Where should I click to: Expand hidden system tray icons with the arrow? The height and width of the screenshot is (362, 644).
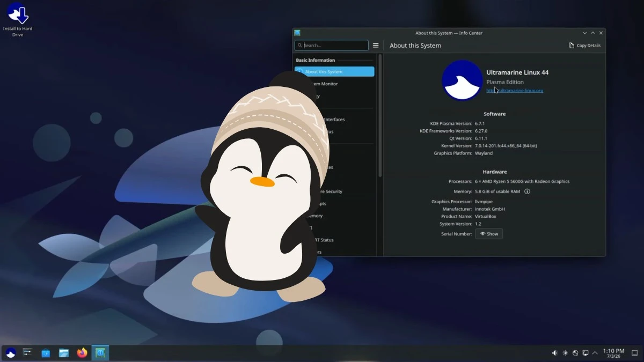(x=595, y=353)
